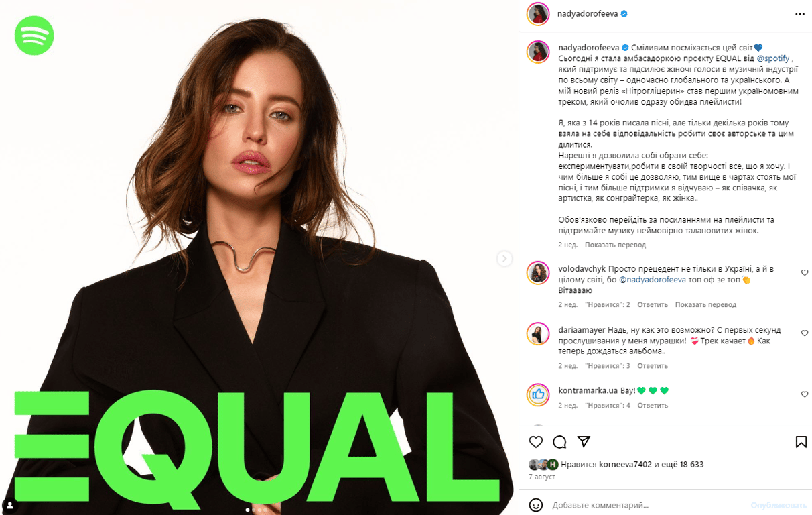This screenshot has height=515, width=812.
Task: Share the post via paper plane icon
Action: (x=584, y=441)
